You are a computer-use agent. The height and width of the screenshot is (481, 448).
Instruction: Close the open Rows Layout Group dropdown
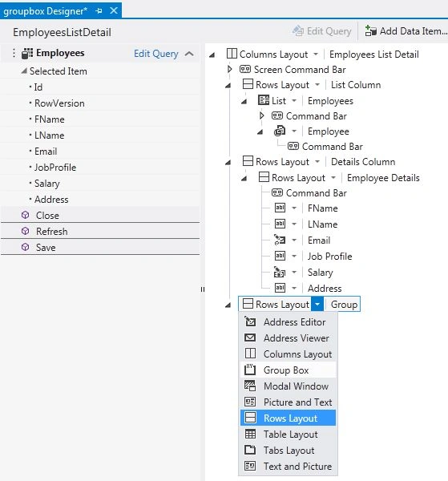pyautogui.click(x=317, y=304)
